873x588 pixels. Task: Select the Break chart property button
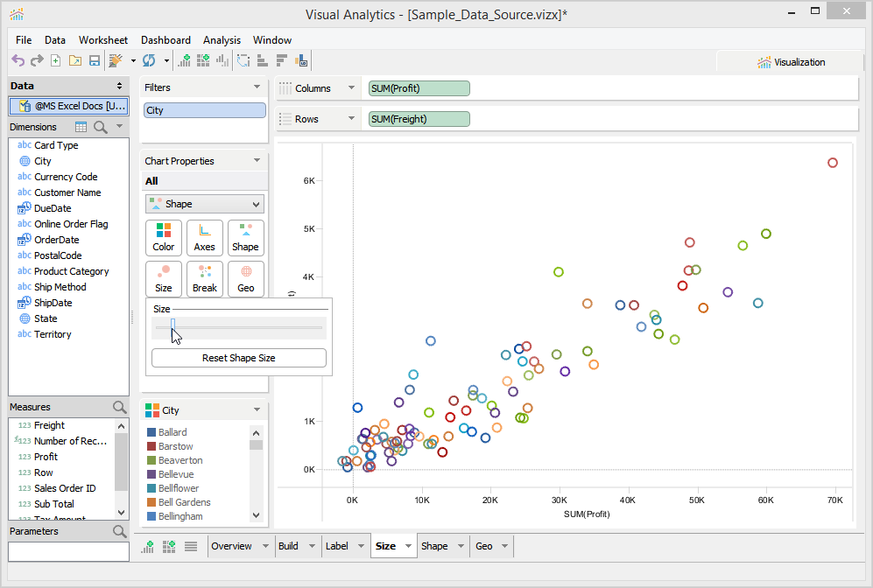pos(205,278)
